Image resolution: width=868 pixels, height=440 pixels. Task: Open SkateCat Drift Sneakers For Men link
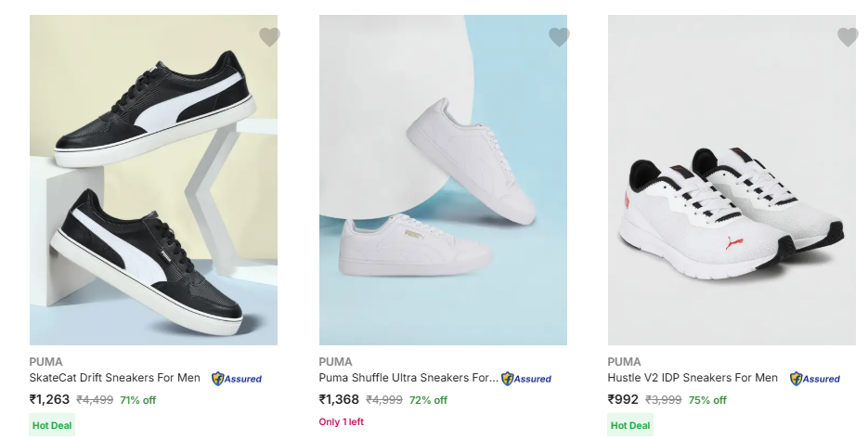[x=115, y=378]
